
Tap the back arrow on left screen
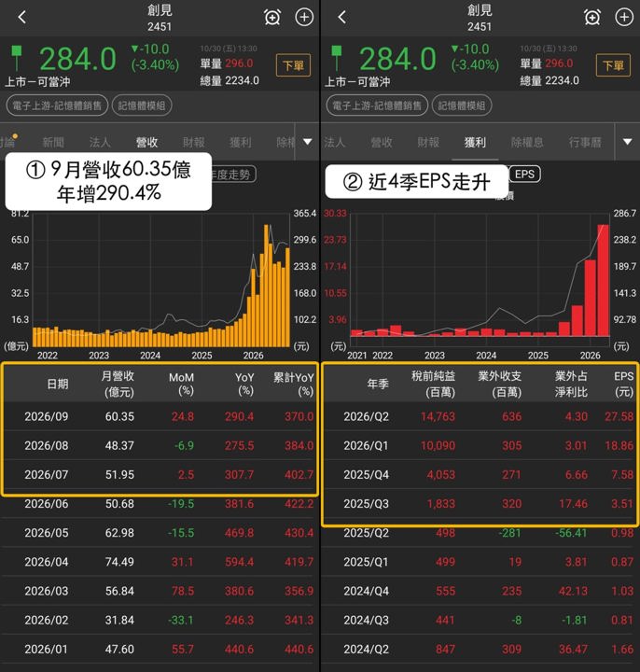22,17
